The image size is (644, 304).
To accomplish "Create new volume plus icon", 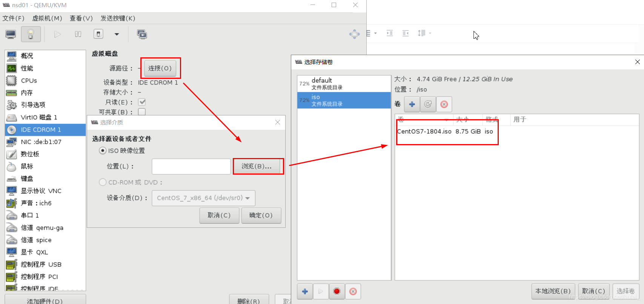I will (x=412, y=104).
